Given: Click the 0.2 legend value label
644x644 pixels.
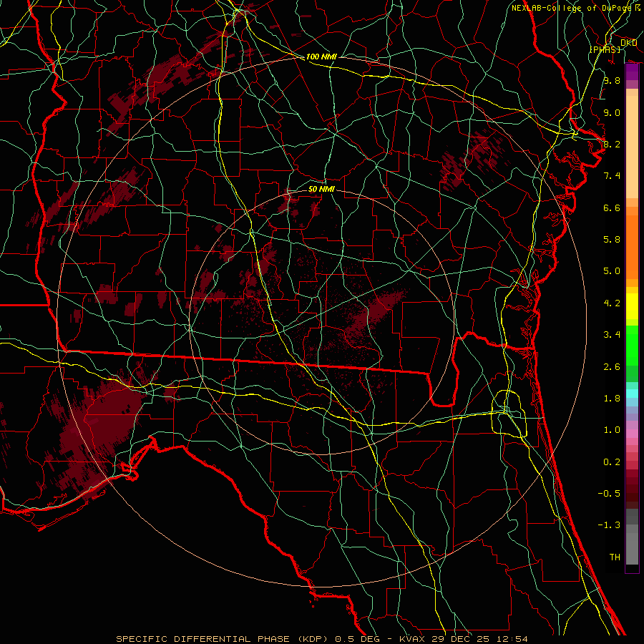Looking at the screenshot, I should pos(610,462).
